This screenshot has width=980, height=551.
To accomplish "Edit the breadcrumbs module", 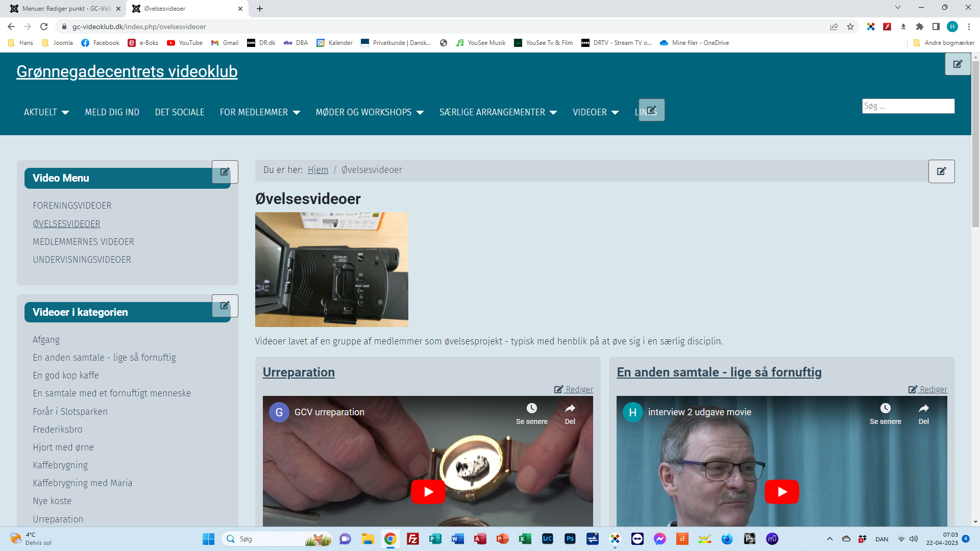I will click(942, 171).
